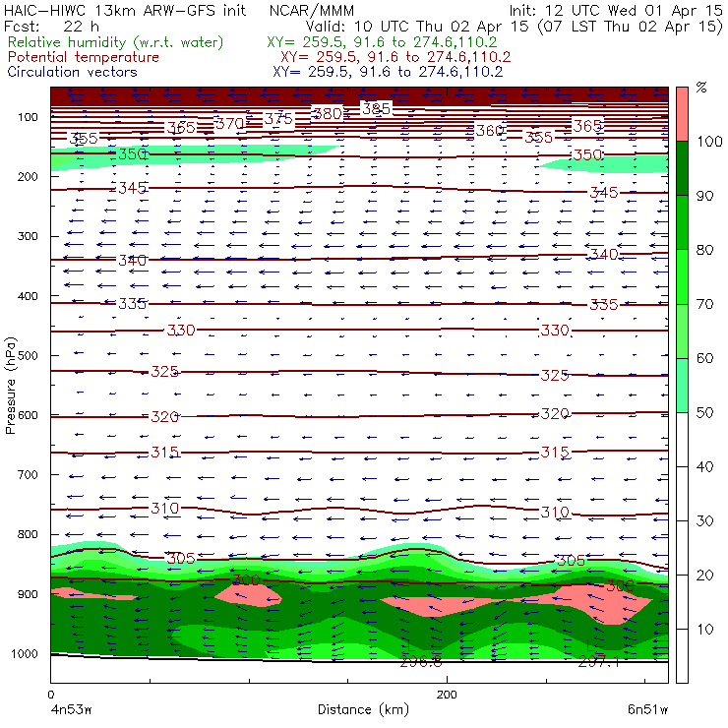Click the '200' distance axis tick label
The height and width of the screenshot is (728, 728).
(447, 695)
